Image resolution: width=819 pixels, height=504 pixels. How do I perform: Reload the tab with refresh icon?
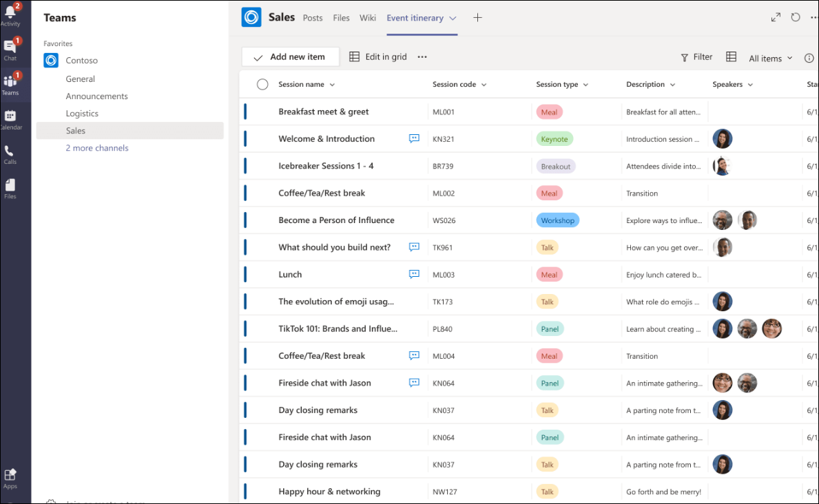(795, 17)
